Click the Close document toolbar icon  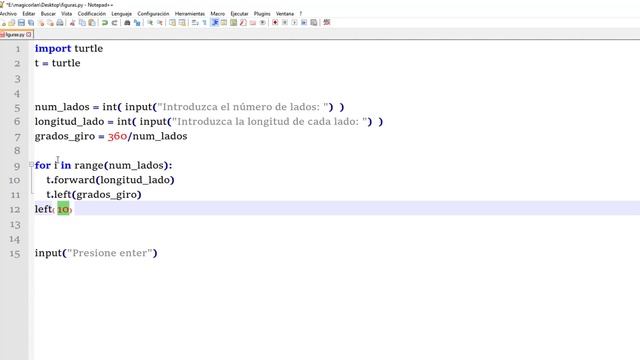[x=41, y=23]
